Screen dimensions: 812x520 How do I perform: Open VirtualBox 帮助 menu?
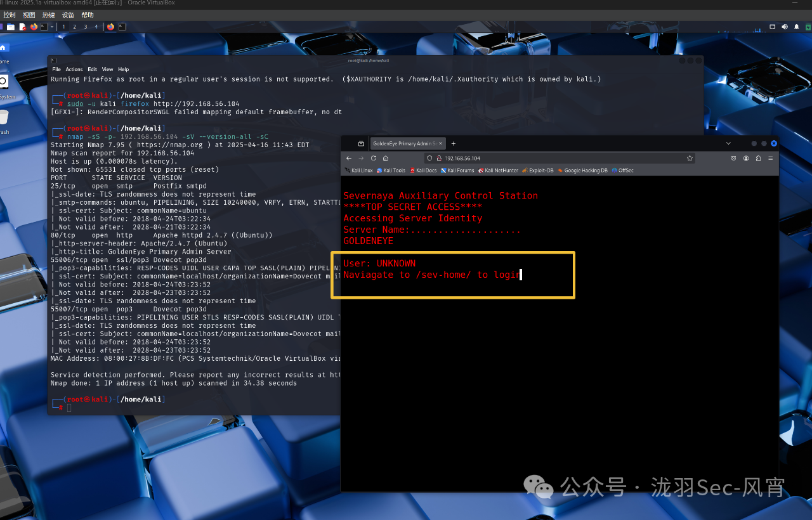(88, 15)
